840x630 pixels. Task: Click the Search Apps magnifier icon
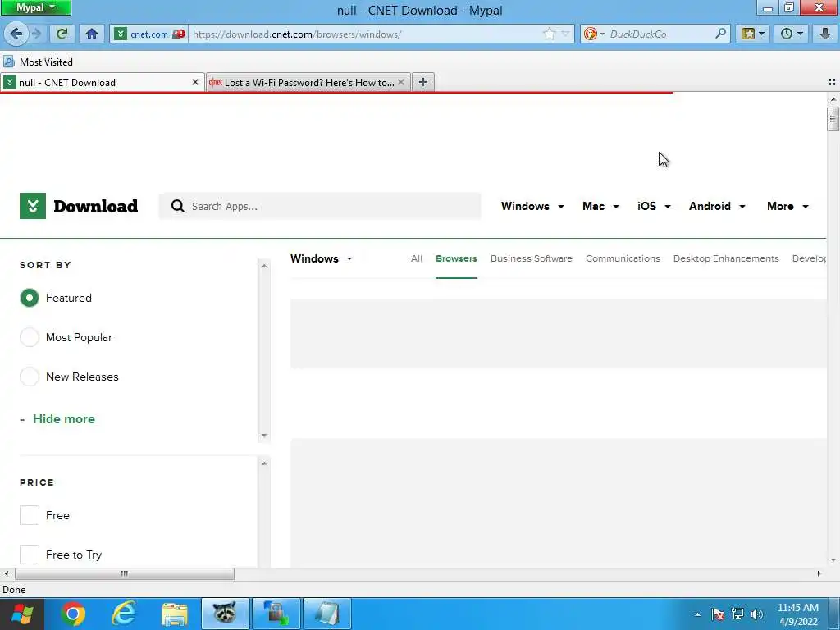[177, 206]
